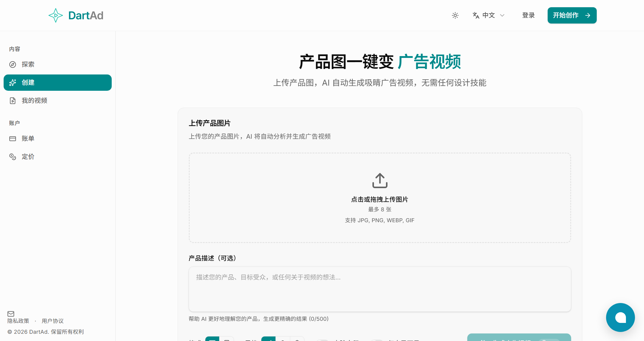Click the 账户 section label
This screenshot has height=341, width=644.
point(14,123)
